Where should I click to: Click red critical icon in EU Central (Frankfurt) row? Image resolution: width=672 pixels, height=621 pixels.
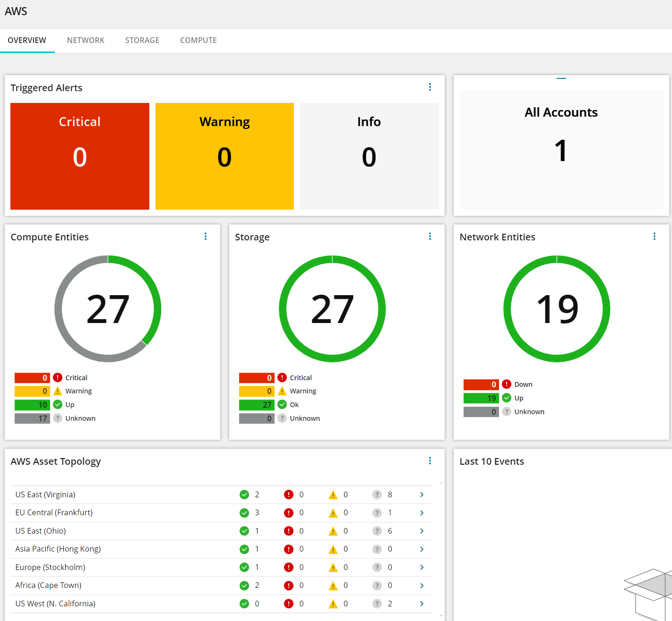tap(289, 513)
